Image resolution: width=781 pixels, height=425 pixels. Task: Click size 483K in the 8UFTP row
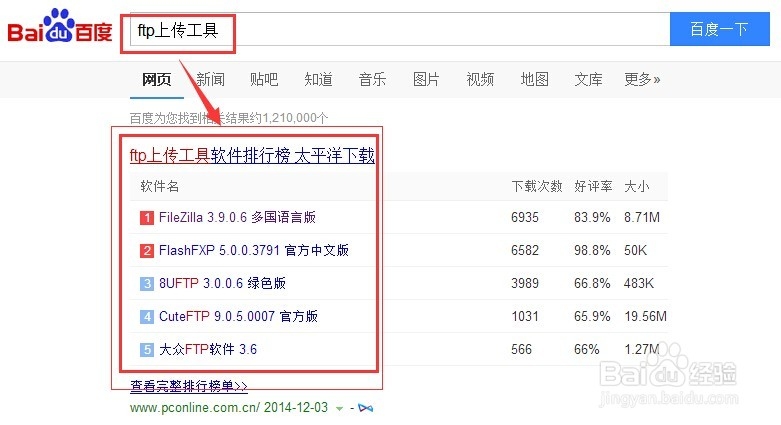point(639,283)
